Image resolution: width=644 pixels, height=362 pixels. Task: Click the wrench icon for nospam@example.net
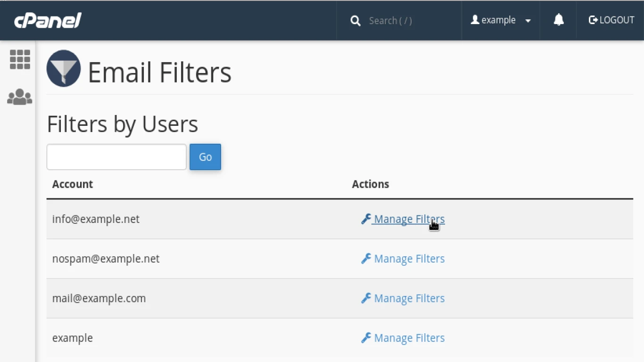tap(366, 258)
